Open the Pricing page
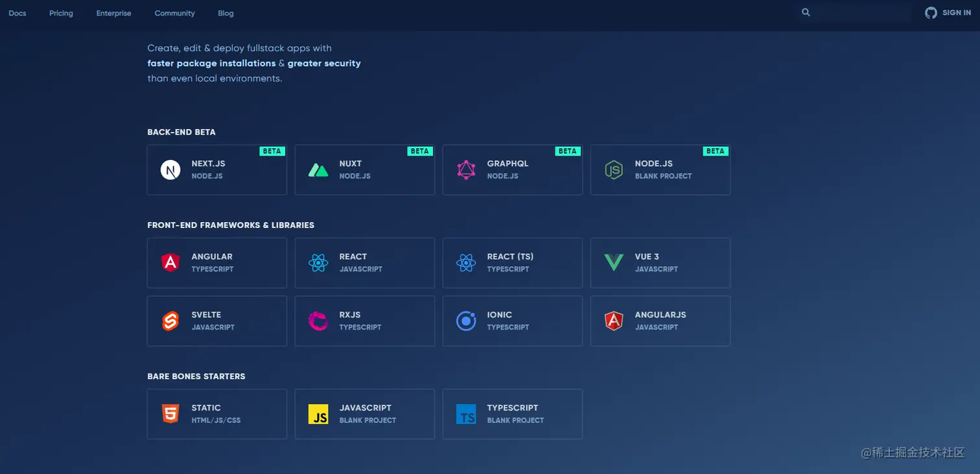The image size is (980, 474). [61, 13]
